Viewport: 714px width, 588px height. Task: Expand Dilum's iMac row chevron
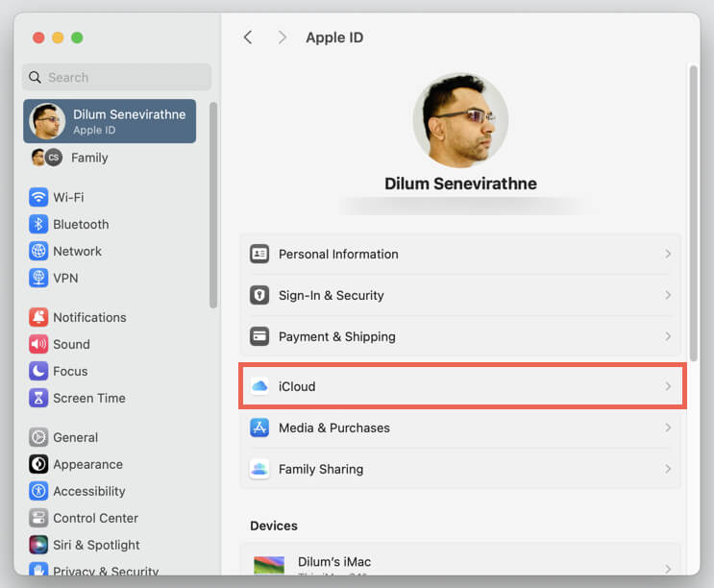point(668,569)
